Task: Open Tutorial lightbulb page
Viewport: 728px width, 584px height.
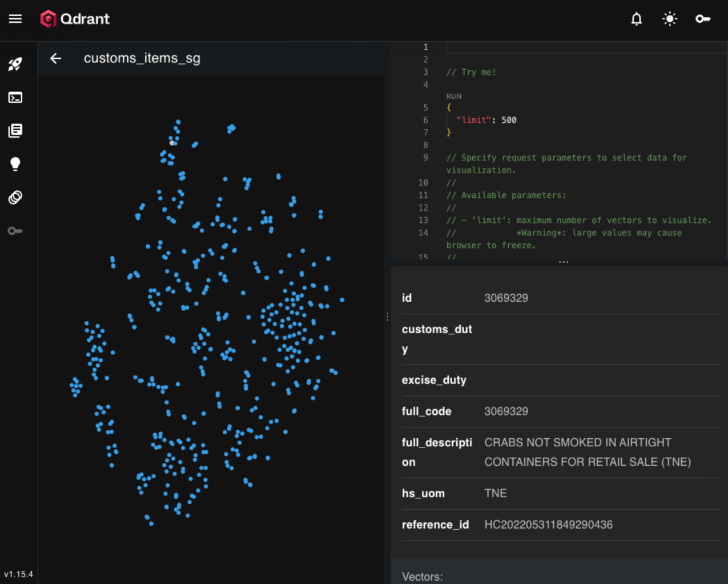Action: [x=15, y=165]
